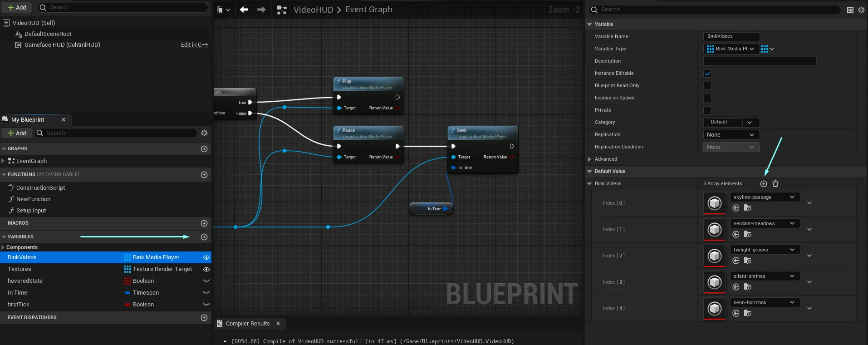Switch to Compiler Results tab
This screenshot has height=345, width=868.
pyautogui.click(x=247, y=324)
